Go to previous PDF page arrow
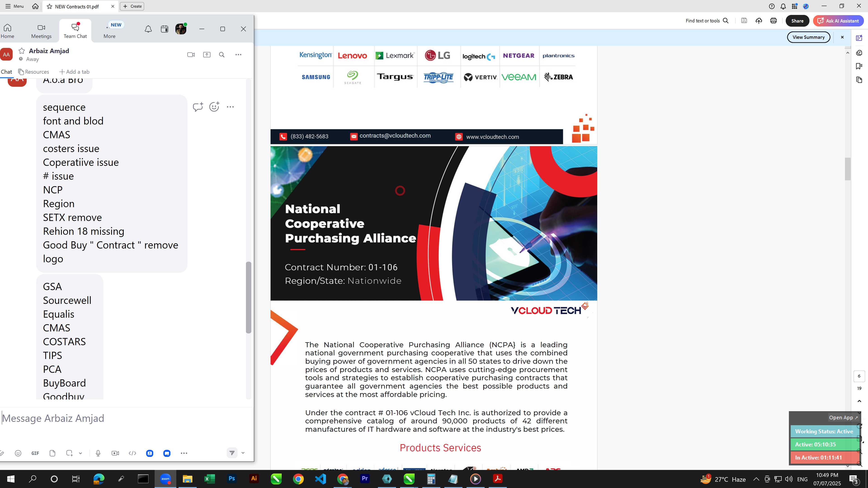This screenshot has width=868, height=488. pyautogui.click(x=859, y=401)
